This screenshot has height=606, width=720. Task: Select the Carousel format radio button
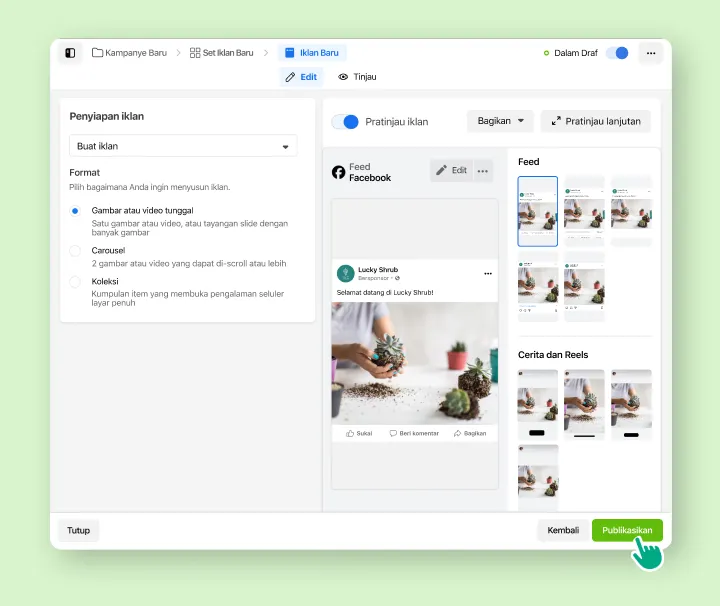75,251
